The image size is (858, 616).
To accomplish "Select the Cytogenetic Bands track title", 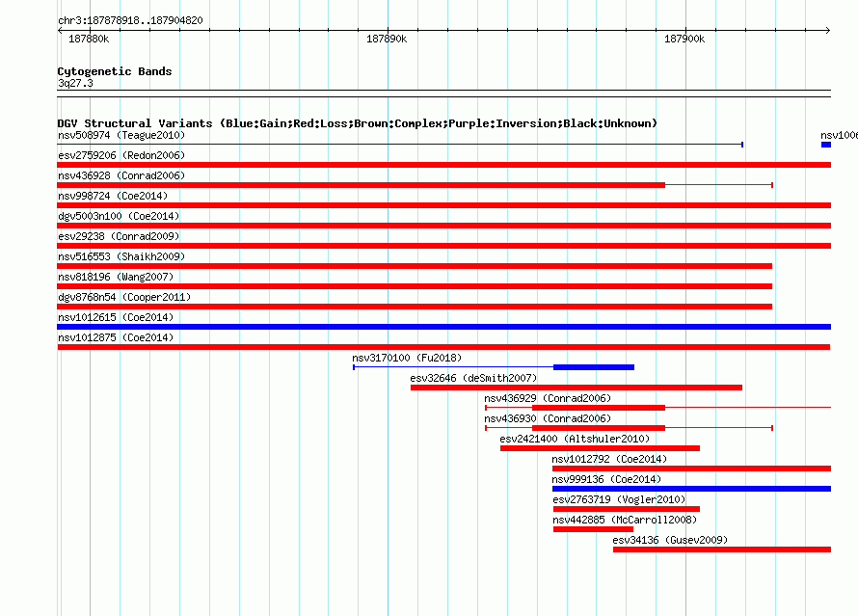I will point(115,71).
